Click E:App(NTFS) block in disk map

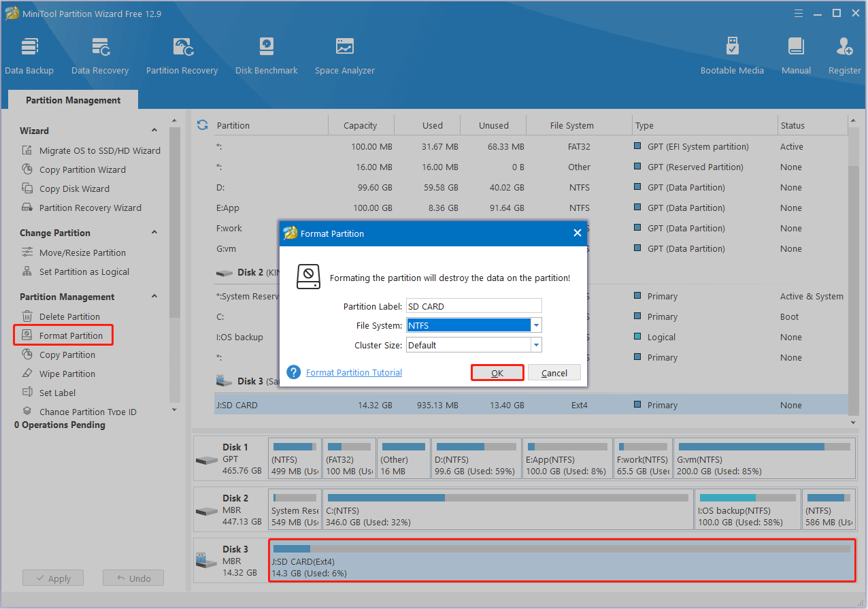[x=567, y=459]
